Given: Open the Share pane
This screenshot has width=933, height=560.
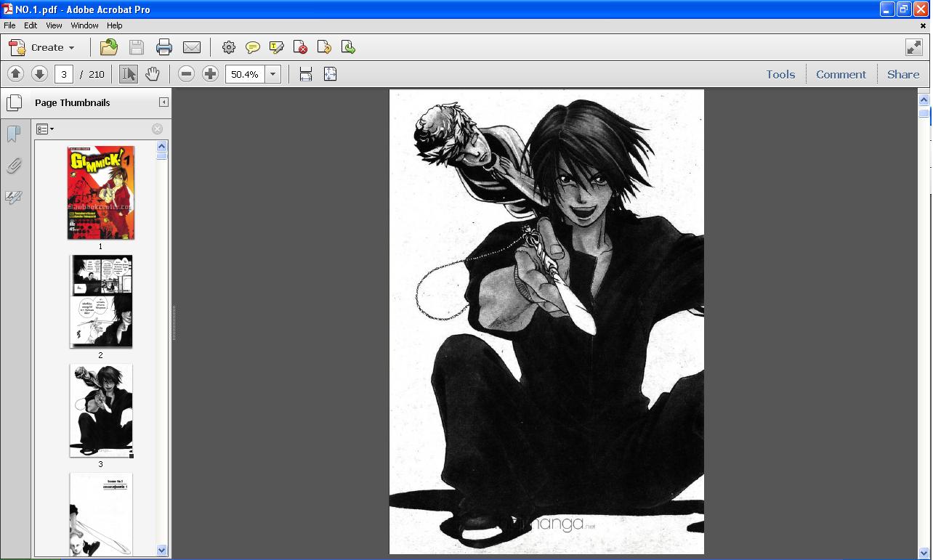Looking at the screenshot, I should 903,74.
